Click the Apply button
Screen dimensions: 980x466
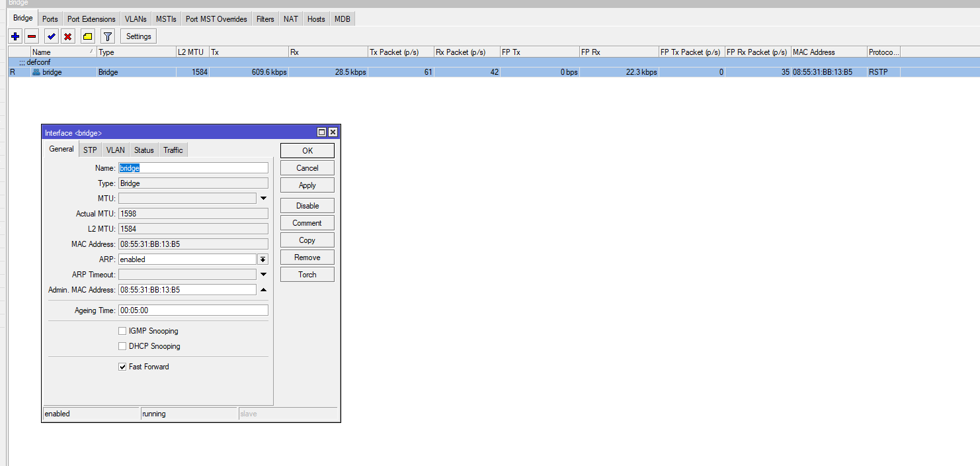(307, 185)
